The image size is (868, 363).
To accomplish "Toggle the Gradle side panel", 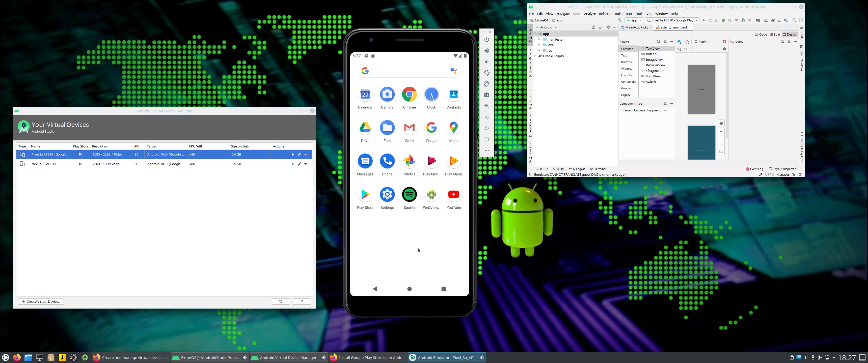I will point(802,33).
